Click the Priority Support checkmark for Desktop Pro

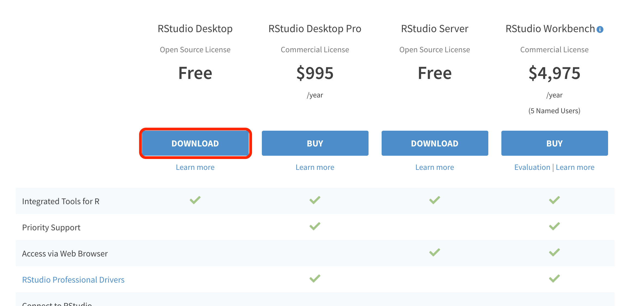coord(315,226)
